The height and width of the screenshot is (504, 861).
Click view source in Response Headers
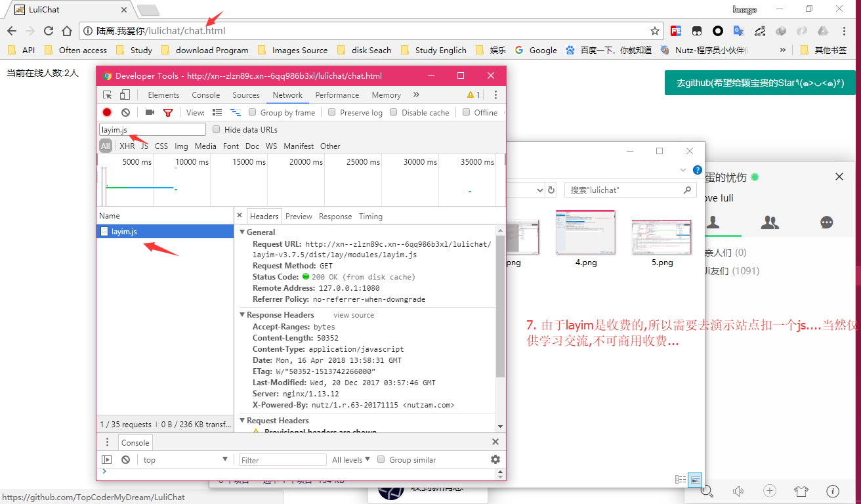pos(354,315)
